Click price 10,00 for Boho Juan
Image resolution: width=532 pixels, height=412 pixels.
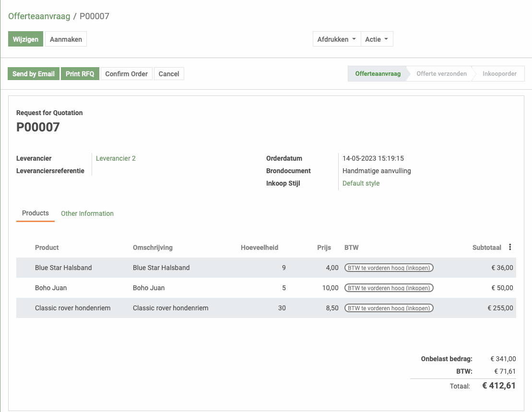[331, 288]
